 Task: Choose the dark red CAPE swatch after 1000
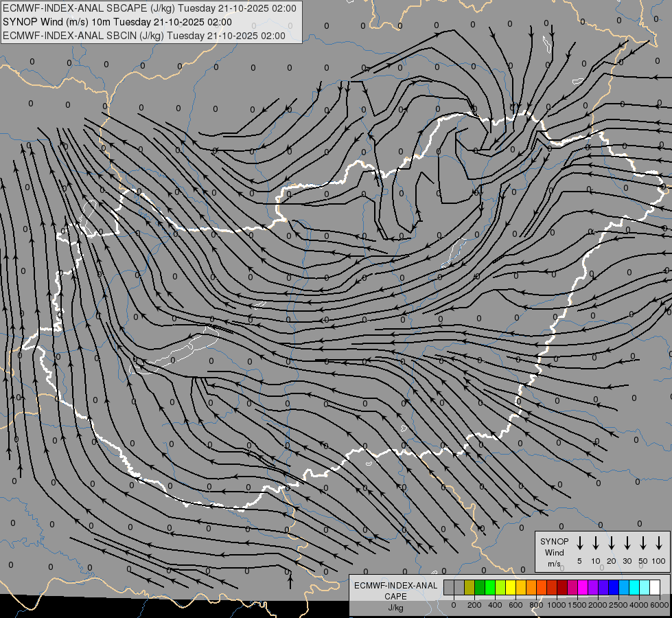[562, 587]
